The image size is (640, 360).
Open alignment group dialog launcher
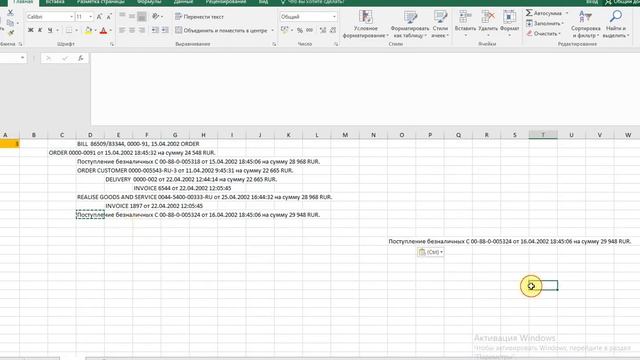(x=274, y=44)
